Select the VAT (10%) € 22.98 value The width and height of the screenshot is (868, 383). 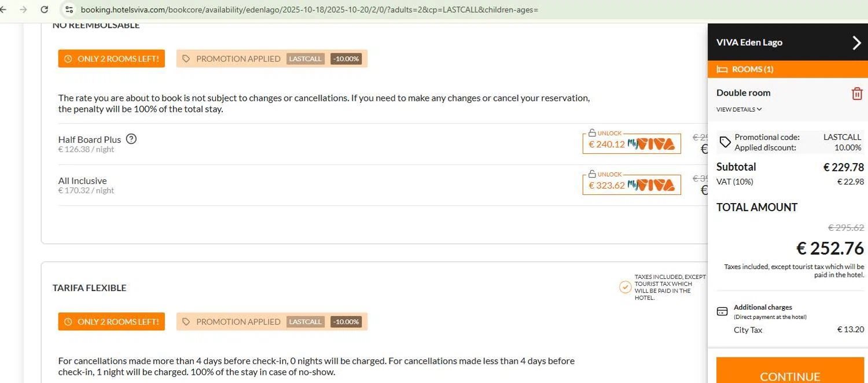point(850,182)
